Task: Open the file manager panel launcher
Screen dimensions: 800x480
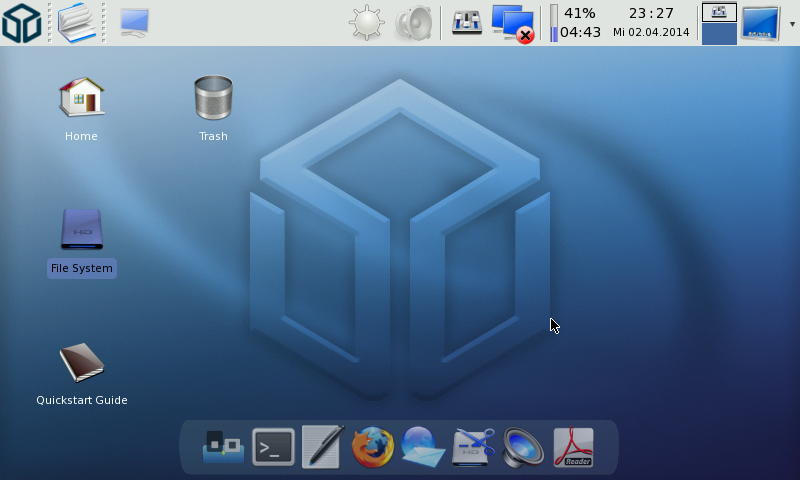Action: [79, 22]
